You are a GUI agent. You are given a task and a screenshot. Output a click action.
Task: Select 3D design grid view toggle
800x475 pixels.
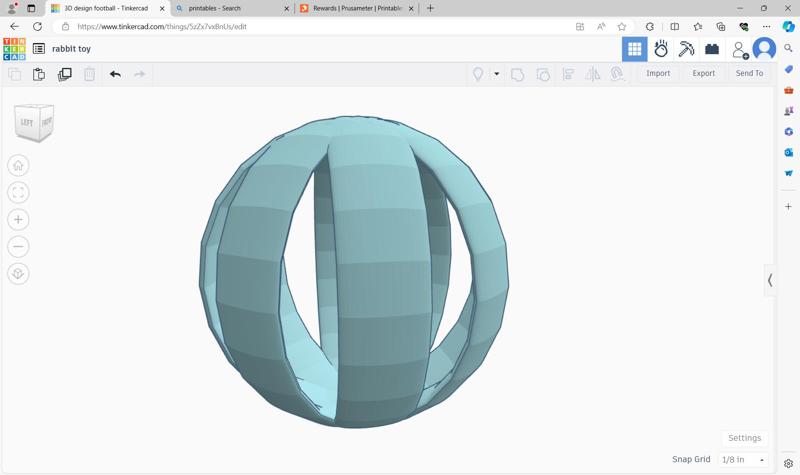635,49
